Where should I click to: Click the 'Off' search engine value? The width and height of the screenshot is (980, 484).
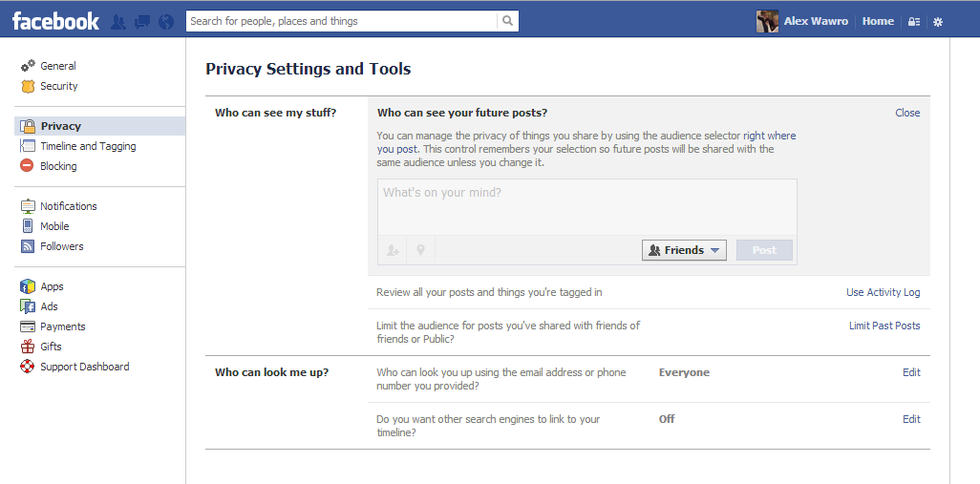[667, 419]
